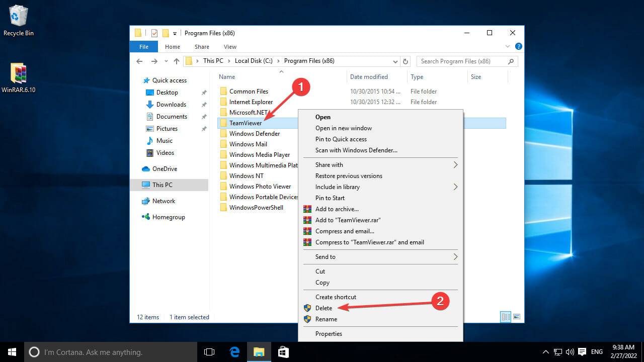Refresh the folder using the refresh icon
The height and width of the screenshot is (362, 644).
click(406, 61)
